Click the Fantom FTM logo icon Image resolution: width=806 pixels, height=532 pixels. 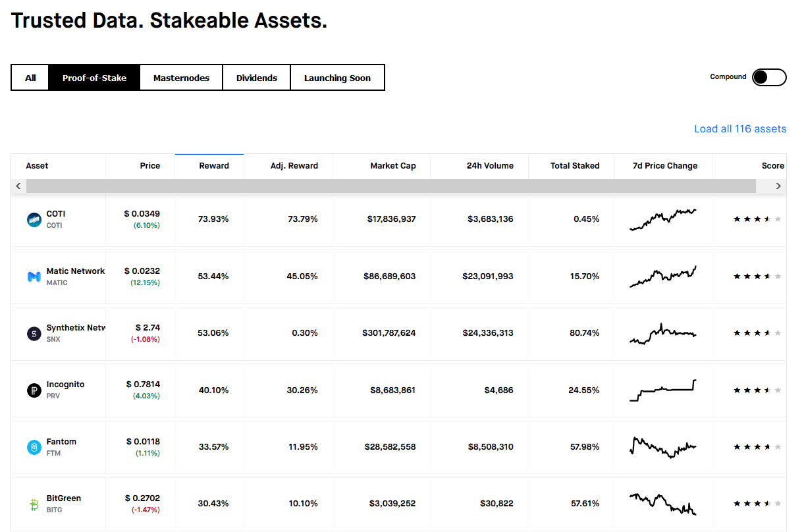point(34,448)
